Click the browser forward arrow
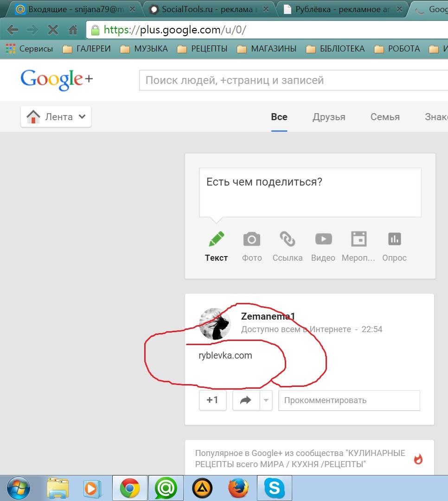Image resolution: width=448 pixels, height=501 pixels. (32, 30)
